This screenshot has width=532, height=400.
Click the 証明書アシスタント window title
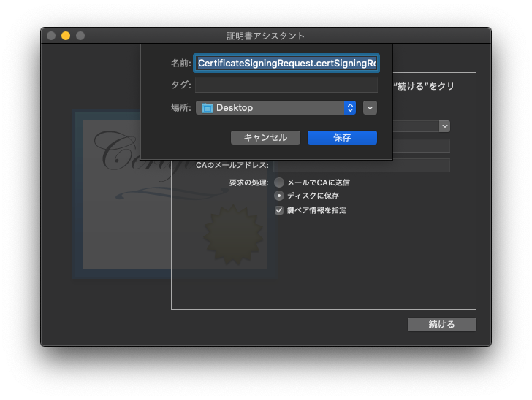point(266,36)
